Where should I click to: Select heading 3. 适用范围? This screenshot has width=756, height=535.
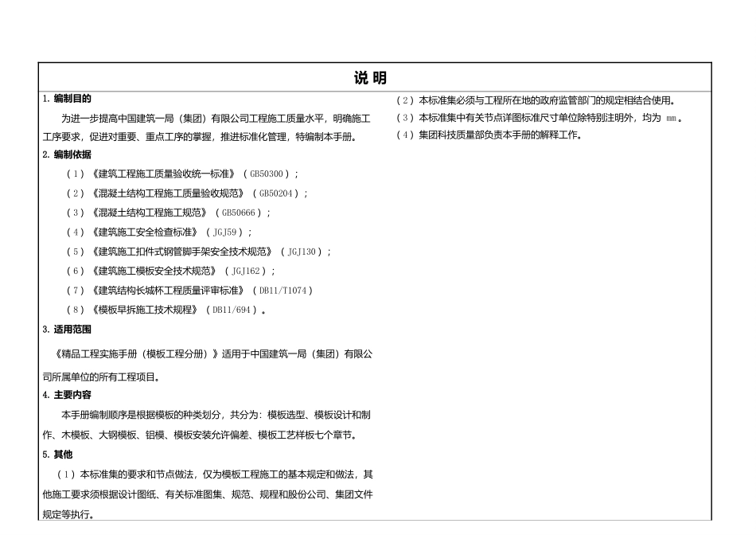pos(67,329)
